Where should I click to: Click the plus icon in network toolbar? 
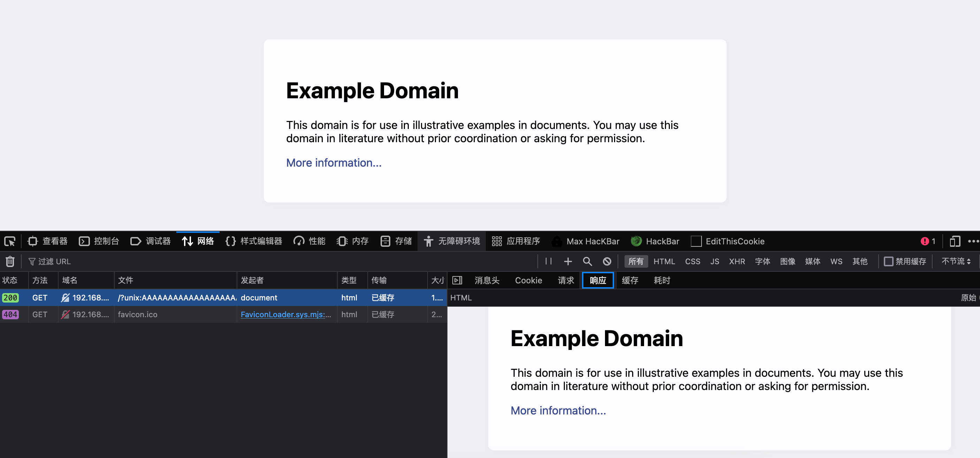pos(568,261)
